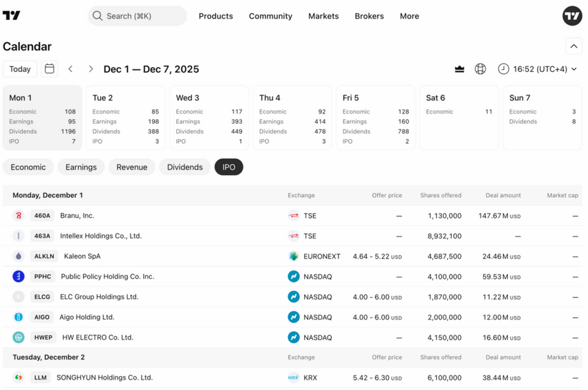Open the Community menu
Screen dimensions: 588x390
tap(270, 16)
